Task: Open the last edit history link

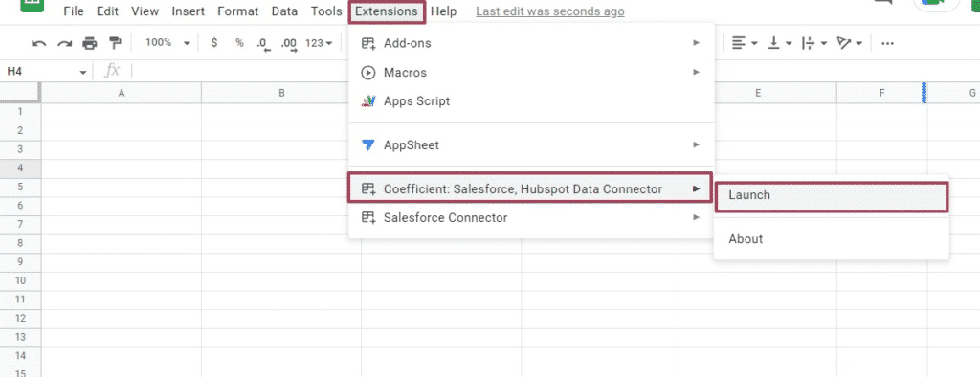Action: (550, 11)
